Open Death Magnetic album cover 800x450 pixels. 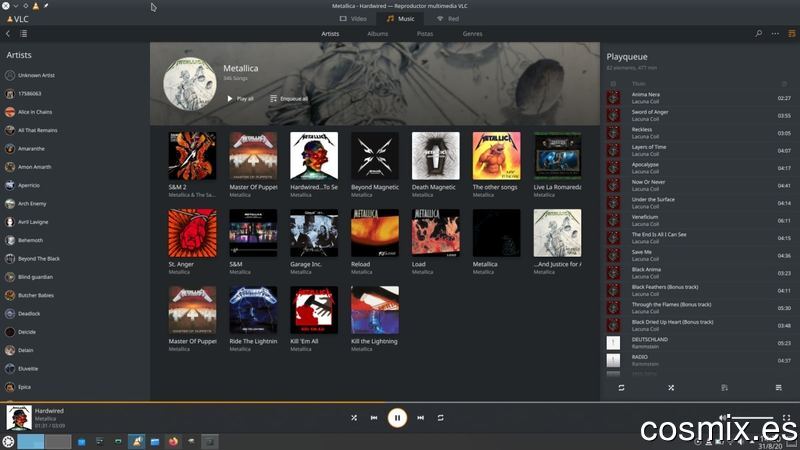click(x=436, y=156)
